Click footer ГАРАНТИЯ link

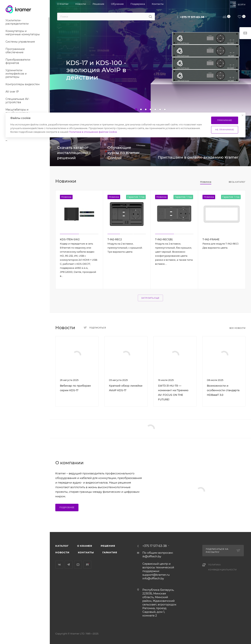[110, 553]
